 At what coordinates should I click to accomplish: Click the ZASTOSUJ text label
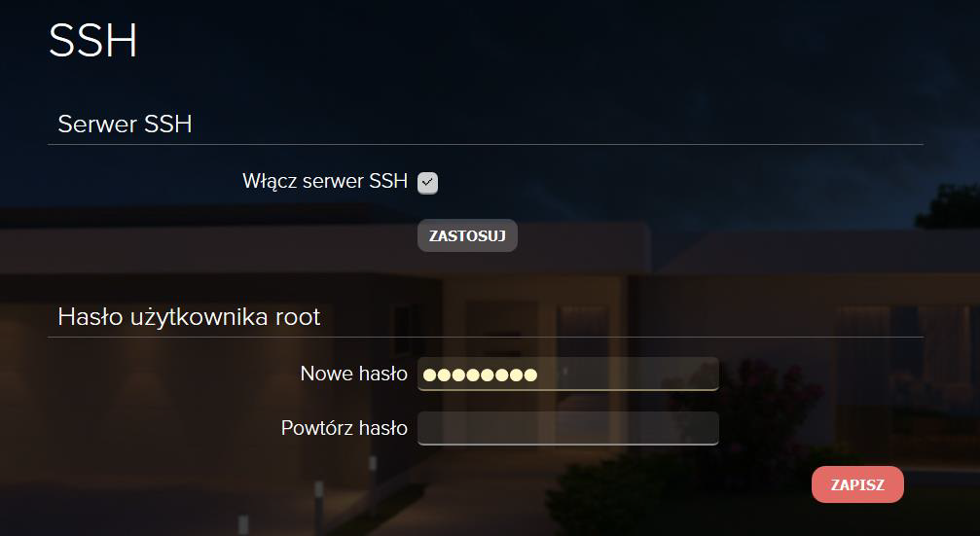(467, 236)
